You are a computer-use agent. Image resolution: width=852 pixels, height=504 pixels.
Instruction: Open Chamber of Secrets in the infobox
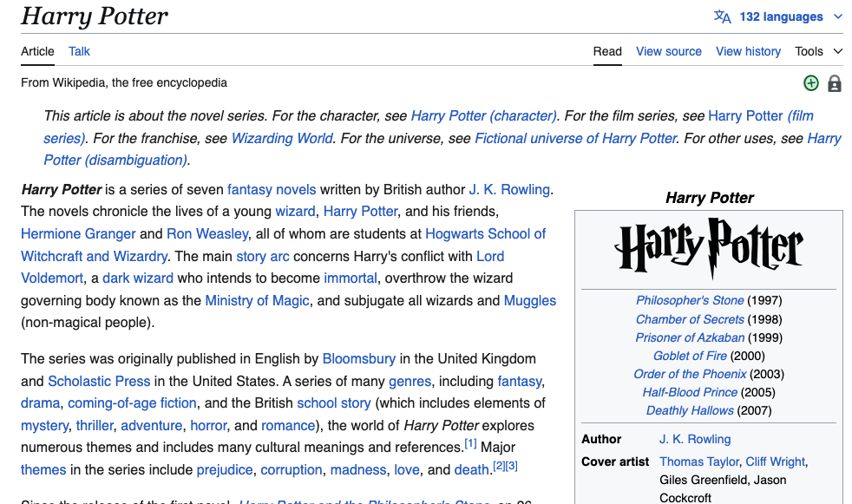pos(690,319)
